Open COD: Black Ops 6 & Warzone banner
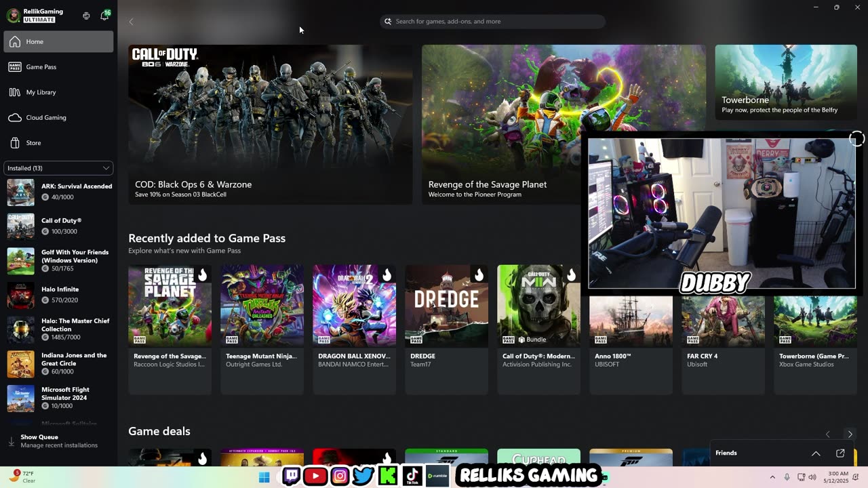Image resolution: width=868 pixels, height=488 pixels. (271, 125)
